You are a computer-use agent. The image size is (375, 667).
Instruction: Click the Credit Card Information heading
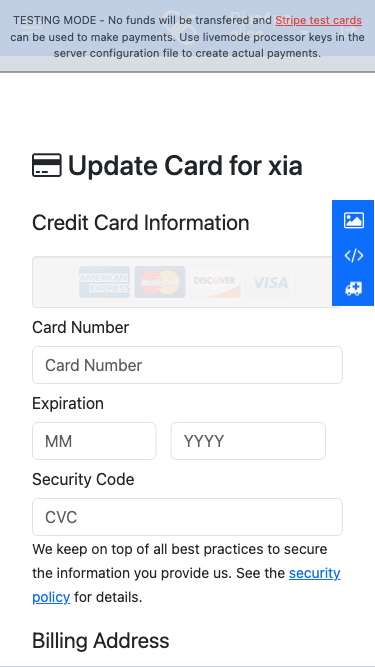click(x=141, y=223)
